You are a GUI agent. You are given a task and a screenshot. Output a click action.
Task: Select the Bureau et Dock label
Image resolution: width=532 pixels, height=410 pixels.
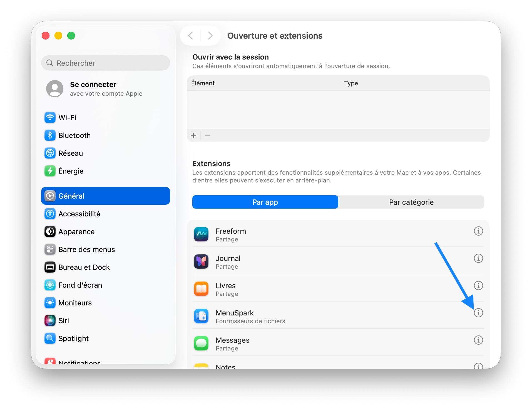coord(84,267)
